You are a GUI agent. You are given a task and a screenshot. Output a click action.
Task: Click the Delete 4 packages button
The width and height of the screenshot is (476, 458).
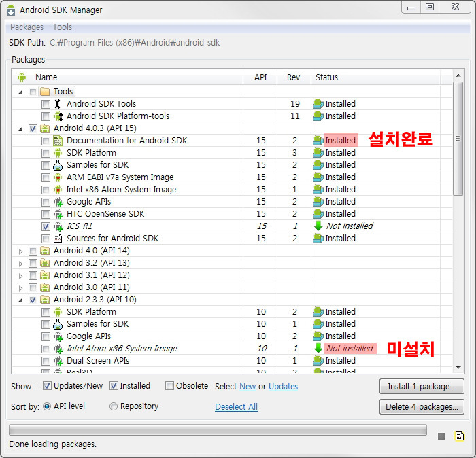coord(422,407)
